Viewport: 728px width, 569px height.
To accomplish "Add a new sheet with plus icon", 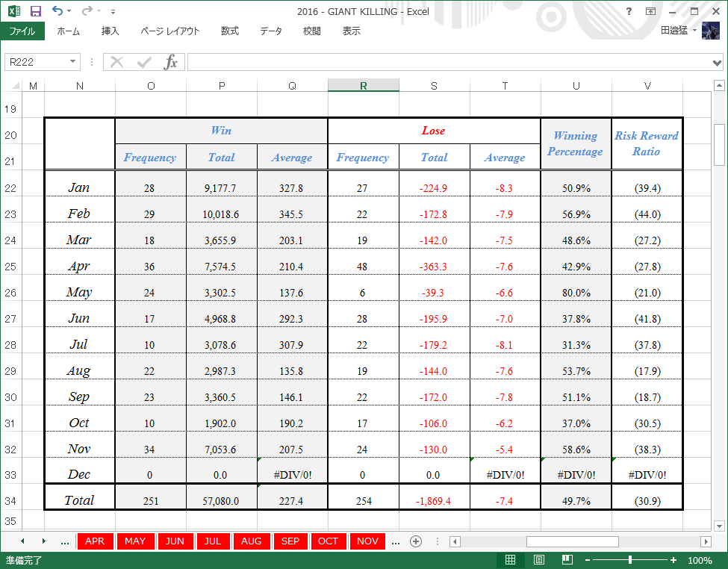I will tap(416, 541).
